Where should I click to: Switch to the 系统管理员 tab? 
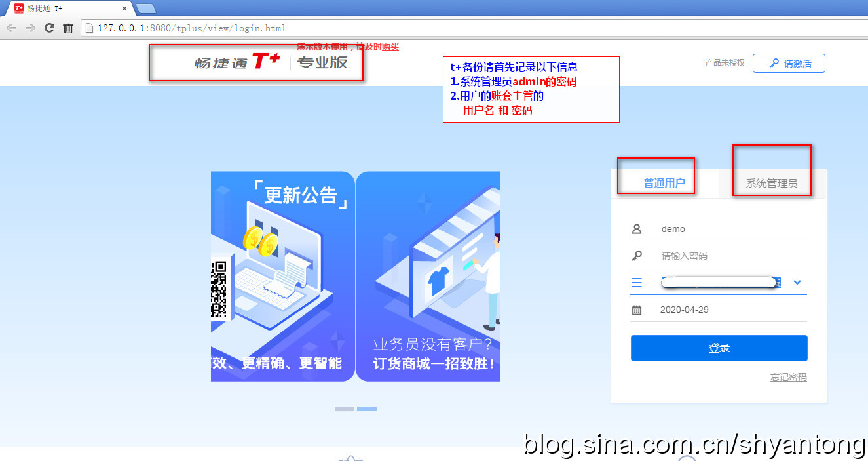pyautogui.click(x=772, y=183)
